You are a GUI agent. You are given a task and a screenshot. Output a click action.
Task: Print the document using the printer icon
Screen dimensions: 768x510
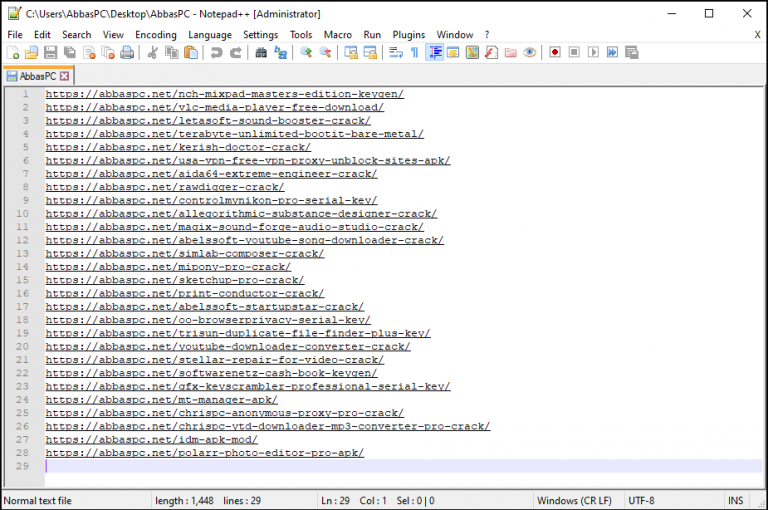coord(127,52)
